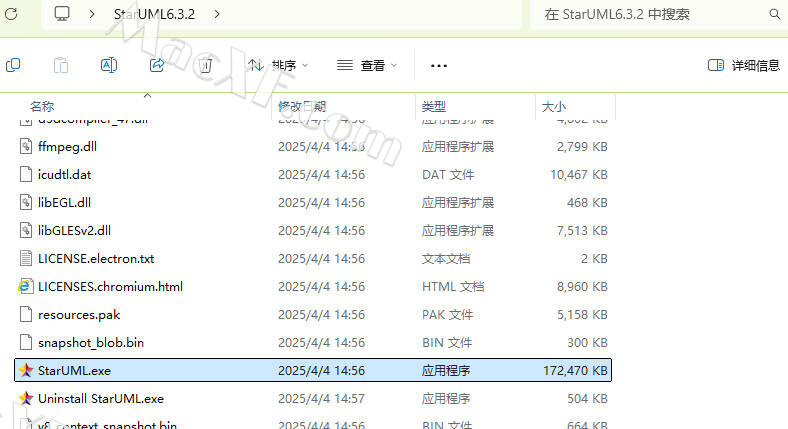Click the refresh icon in address bar
788x429 pixels.
click(x=11, y=14)
